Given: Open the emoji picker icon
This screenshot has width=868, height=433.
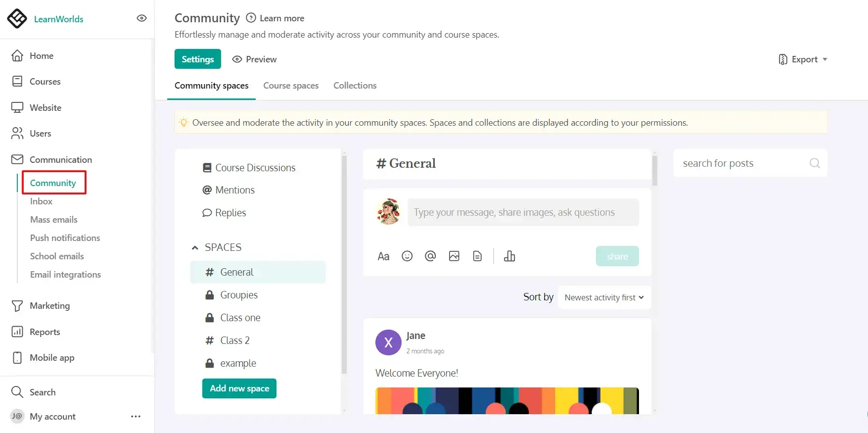Looking at the screenshot, I should (x=407, y=256).
